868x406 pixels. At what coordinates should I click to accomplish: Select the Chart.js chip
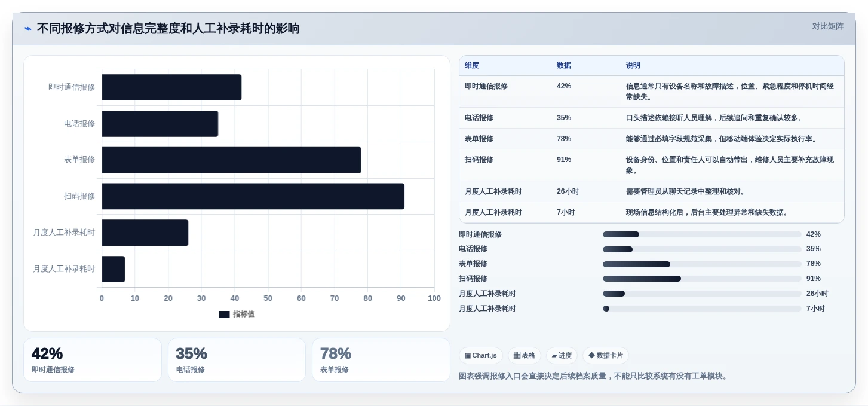(x=481, y=355)
